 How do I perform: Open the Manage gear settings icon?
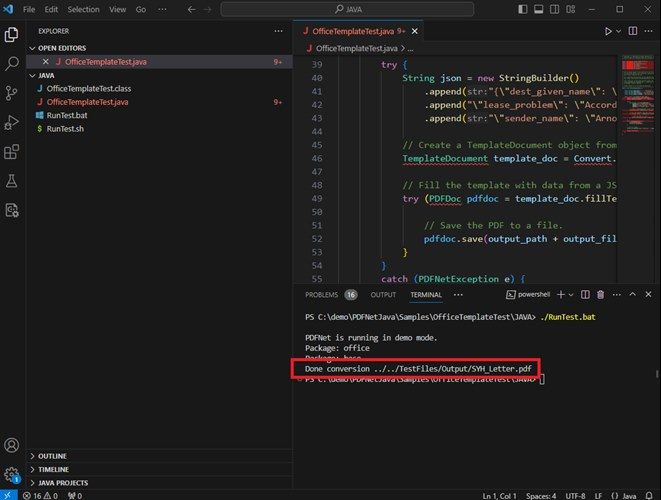click(12, 473)
